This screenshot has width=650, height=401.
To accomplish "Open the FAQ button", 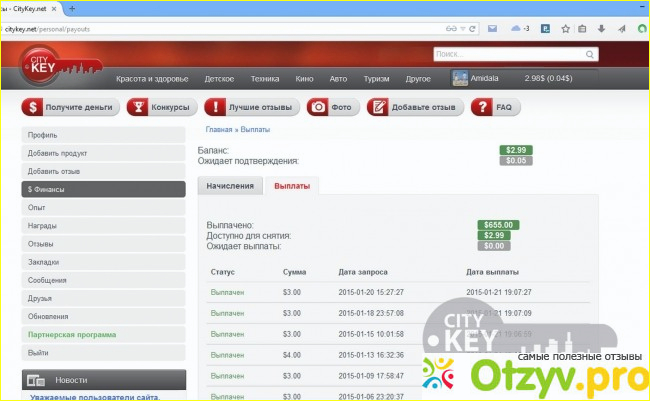I will point(495,107).
